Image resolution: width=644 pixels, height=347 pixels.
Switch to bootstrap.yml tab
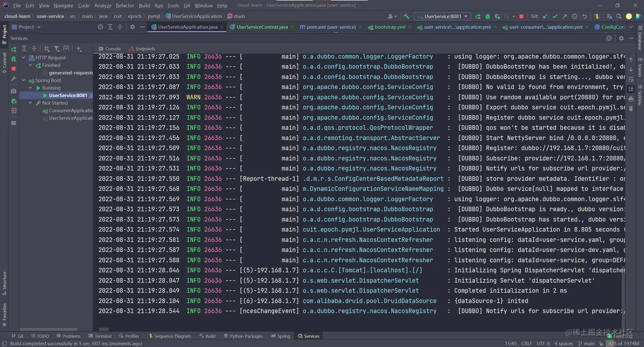[x=389, y=27]
